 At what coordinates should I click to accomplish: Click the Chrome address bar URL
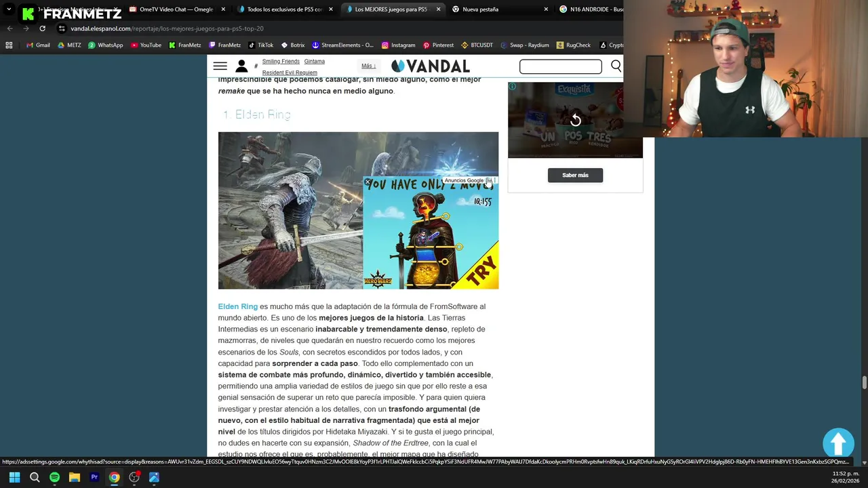point(167,28)
